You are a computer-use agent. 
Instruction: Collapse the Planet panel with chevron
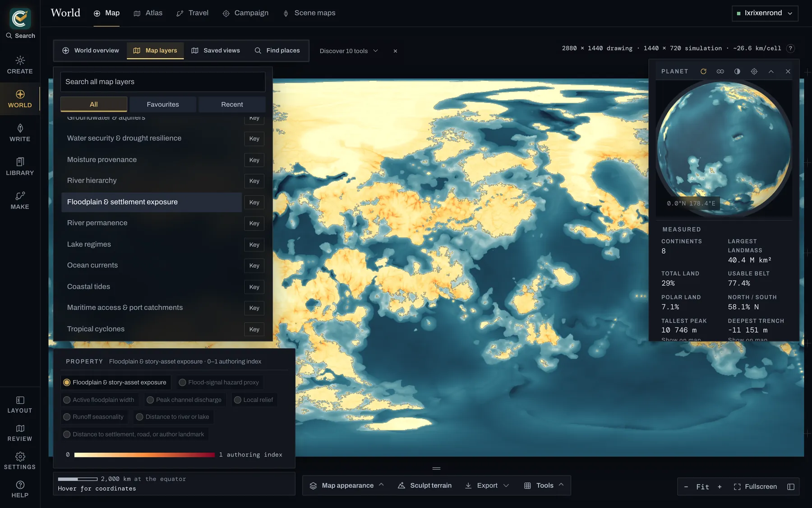(x=771, y=71)
